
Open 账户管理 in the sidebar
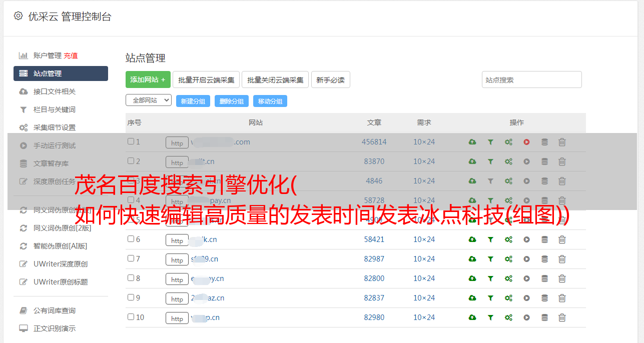point(47,55)
